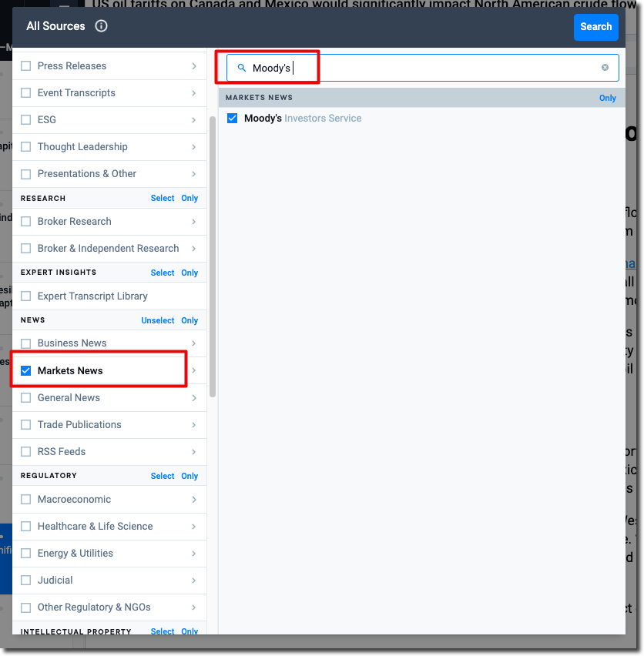Expand Press Releases with chevron arrow
Viewport: 644px width, 656px height.
point(194,66)
